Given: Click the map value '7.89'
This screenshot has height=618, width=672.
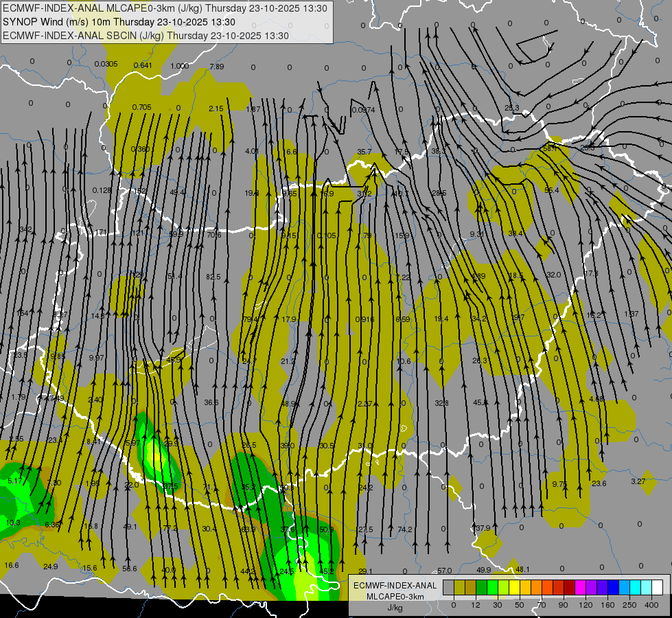Looking at the screenshot, I should (217, 67).
